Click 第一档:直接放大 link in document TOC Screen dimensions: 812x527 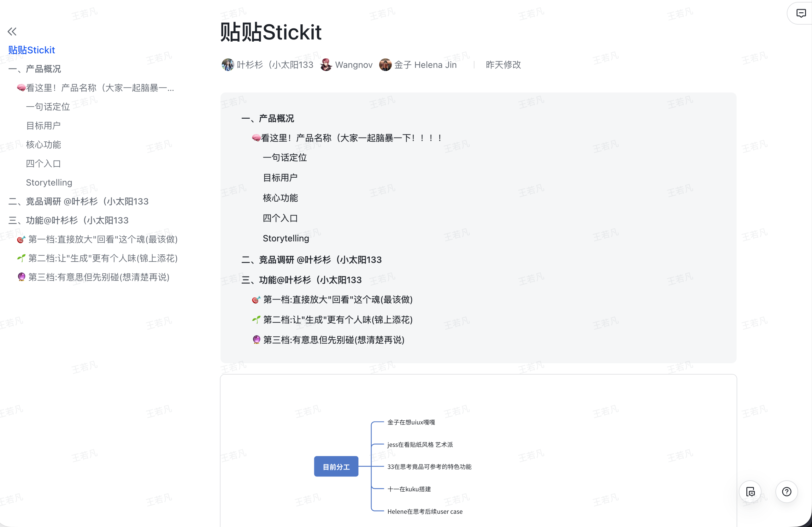(x=332, y=300)
